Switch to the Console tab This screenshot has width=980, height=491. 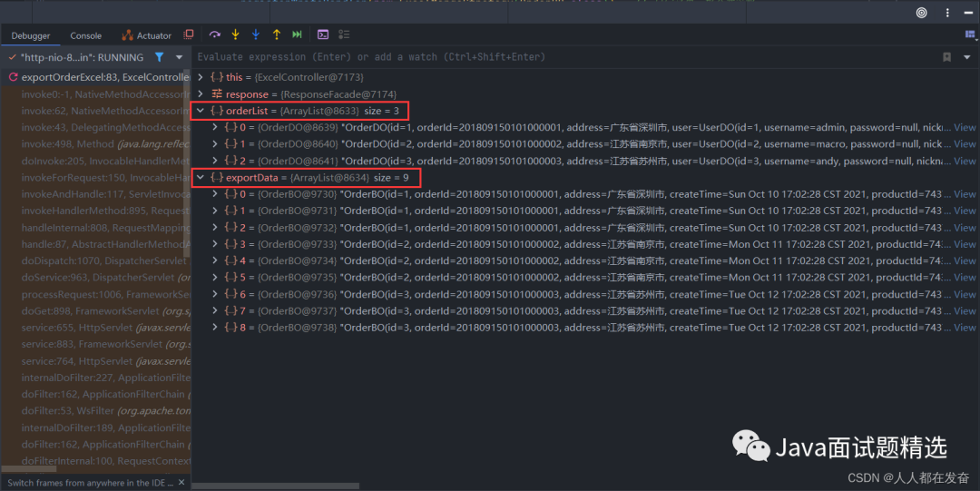point(86,35)
